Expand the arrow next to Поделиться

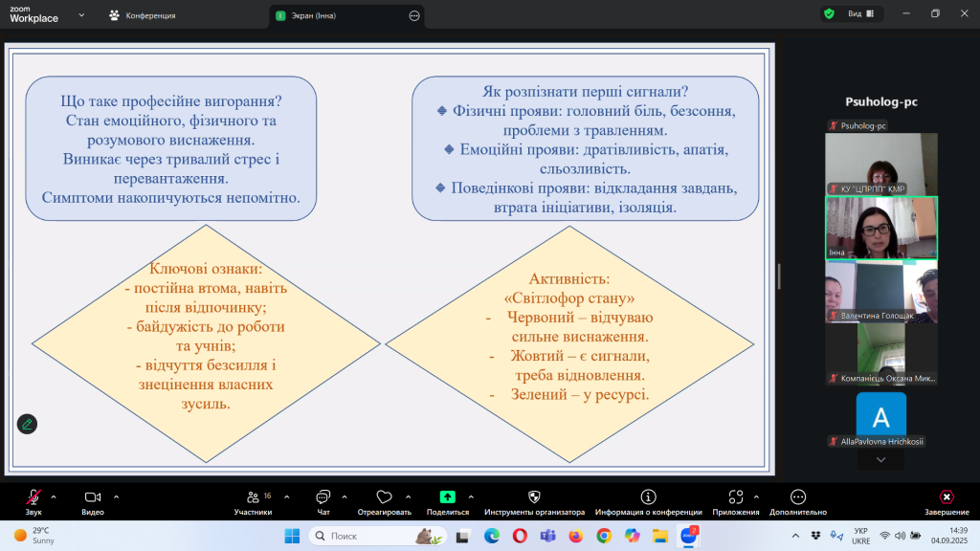click(x=471, y=497)
